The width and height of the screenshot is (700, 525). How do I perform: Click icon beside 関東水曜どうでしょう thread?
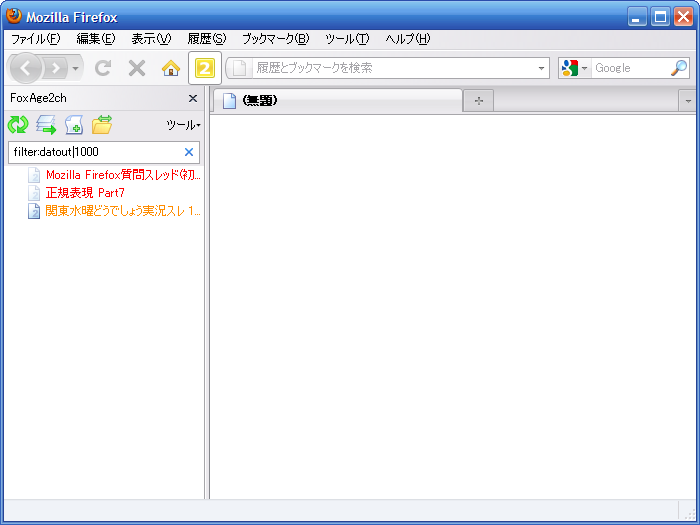pos(34,211)
